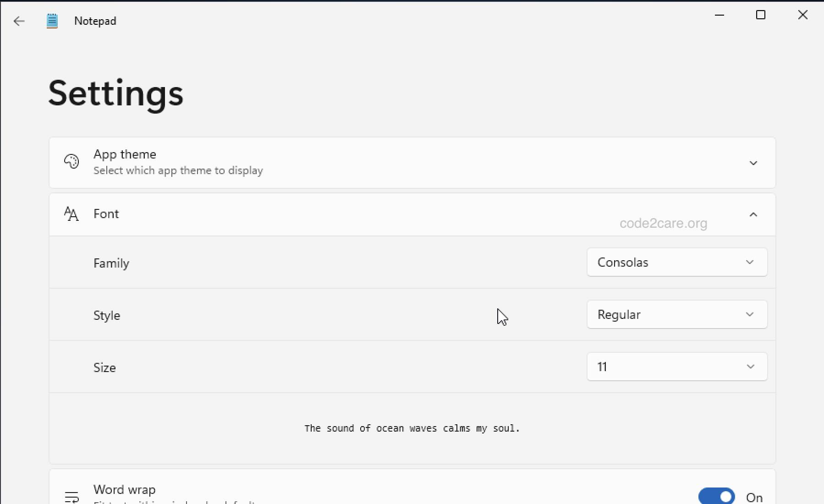Viewport: 824px width, 504px height.
Task: Click the Word wrap toggle switch knob
Action: (725, 496)
